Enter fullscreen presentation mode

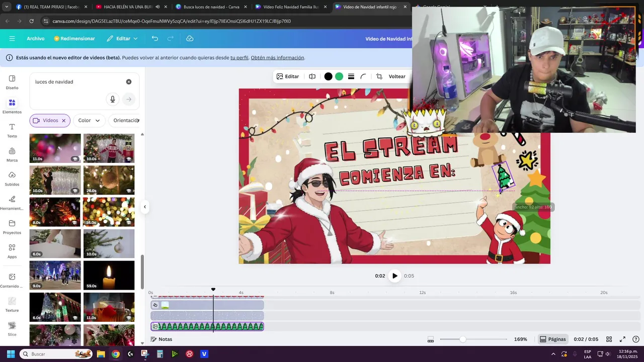point(622,339)
